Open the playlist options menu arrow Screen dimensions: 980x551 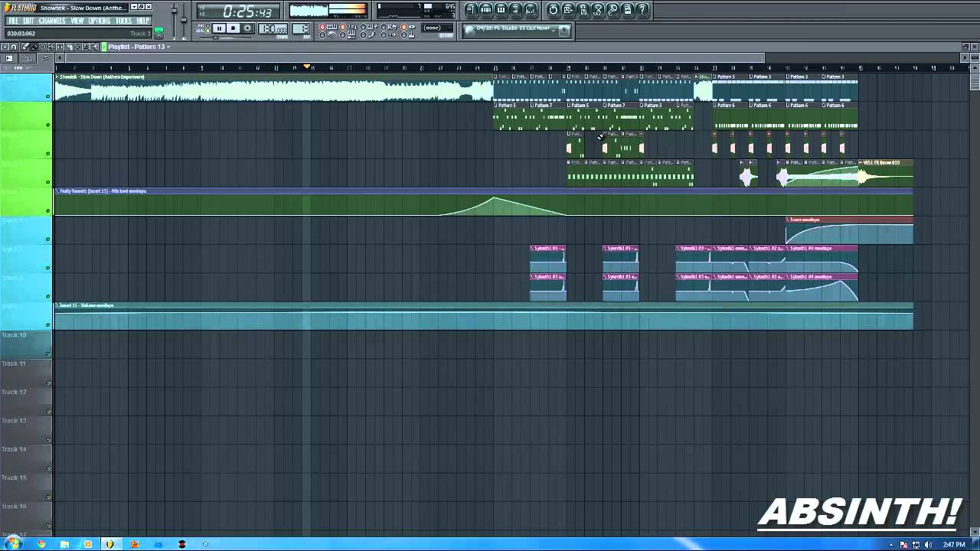pyautogui.click(x=5, y=47)
